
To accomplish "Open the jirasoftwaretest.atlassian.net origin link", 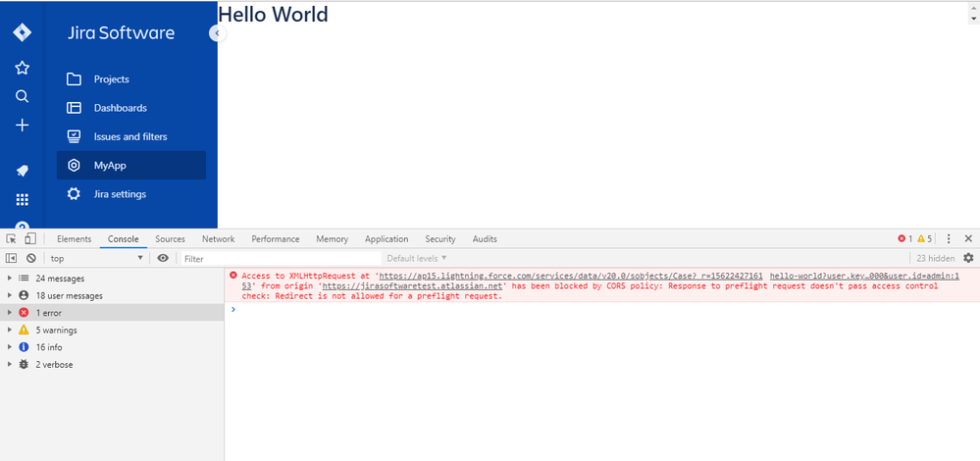I will tap(412, 286).
